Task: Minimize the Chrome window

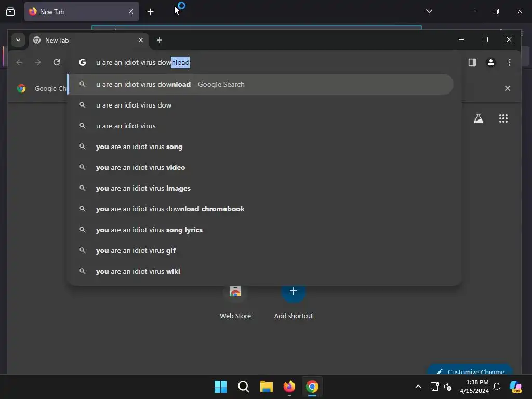Action: click(x=461, y=39)
